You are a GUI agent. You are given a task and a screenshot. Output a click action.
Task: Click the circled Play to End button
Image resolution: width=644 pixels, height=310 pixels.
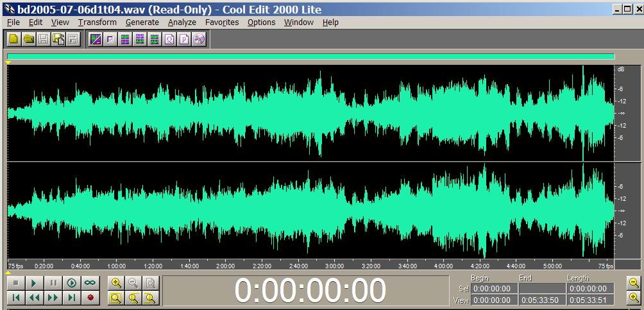(x=72, y=283)
